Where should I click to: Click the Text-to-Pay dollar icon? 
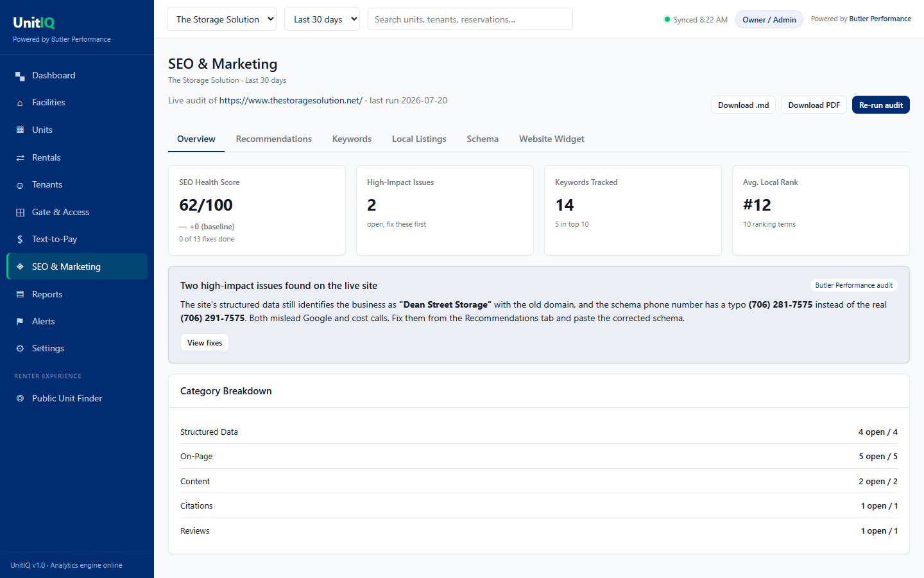[20, 240]
